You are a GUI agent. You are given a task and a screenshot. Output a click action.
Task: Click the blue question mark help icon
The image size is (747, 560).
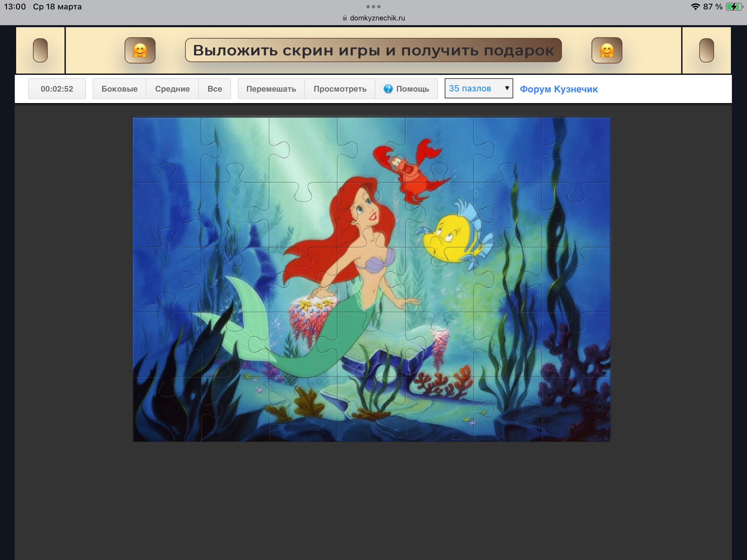pos(388,89)
